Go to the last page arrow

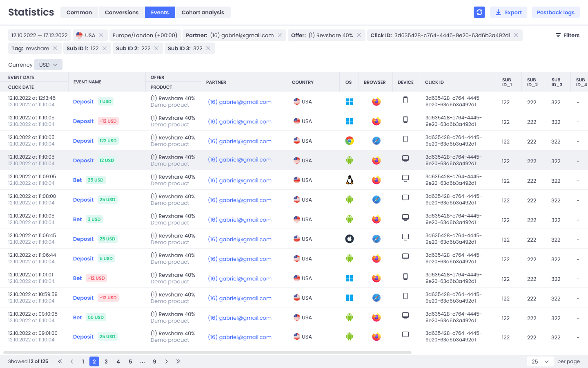coord(178,361)
